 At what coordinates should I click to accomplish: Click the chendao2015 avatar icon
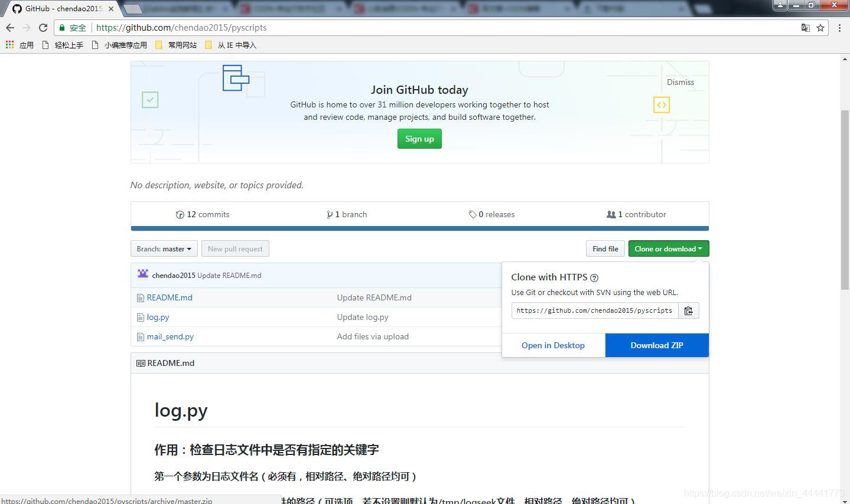click(x=143, y=274)
